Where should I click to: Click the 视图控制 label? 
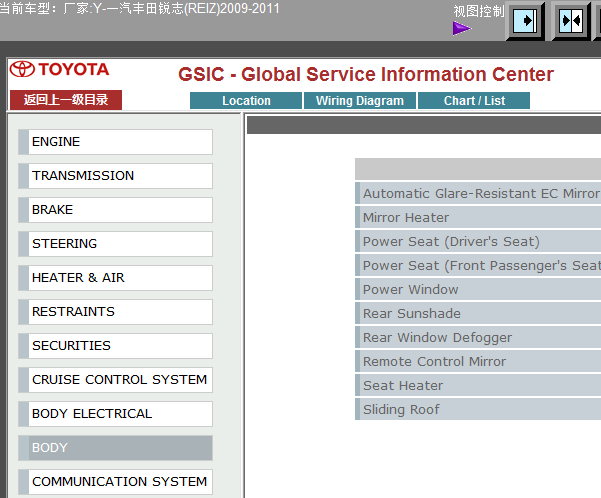click(x=479, y=12)
